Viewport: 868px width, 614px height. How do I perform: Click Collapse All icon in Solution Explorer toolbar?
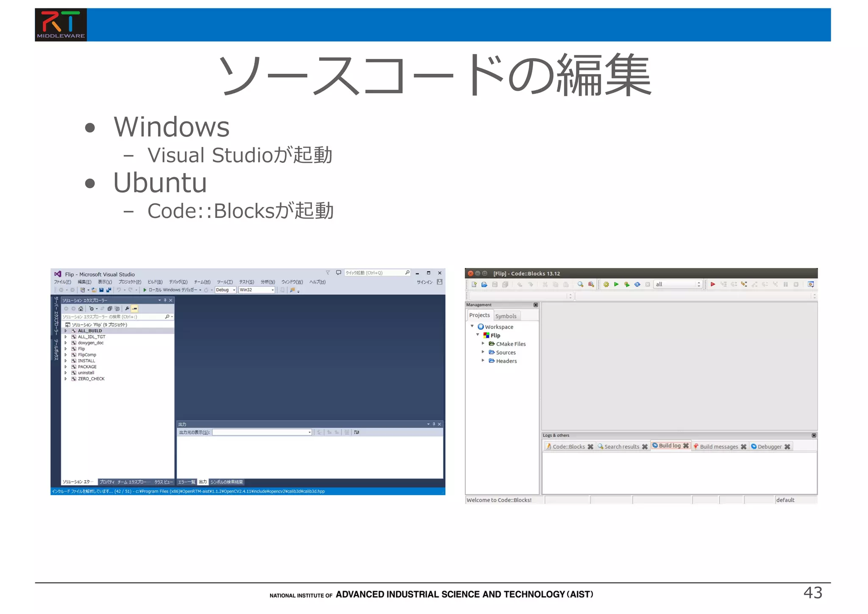pos(110,309)
